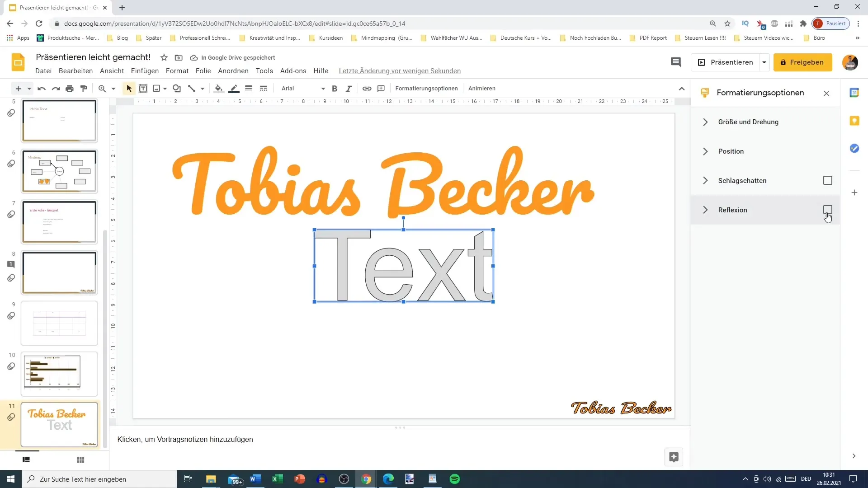868x488 pixels.
Task: Enable the Schlagschatten checkbox
Action: pos(827,180)
